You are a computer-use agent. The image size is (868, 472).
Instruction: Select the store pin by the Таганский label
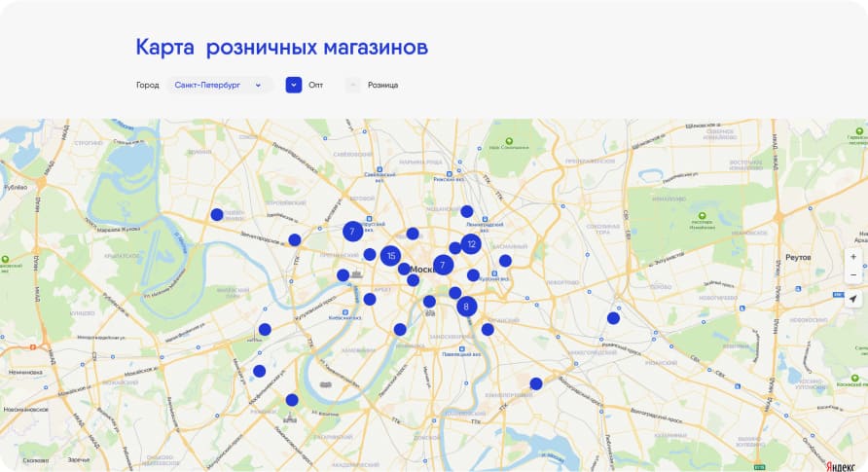488,330
